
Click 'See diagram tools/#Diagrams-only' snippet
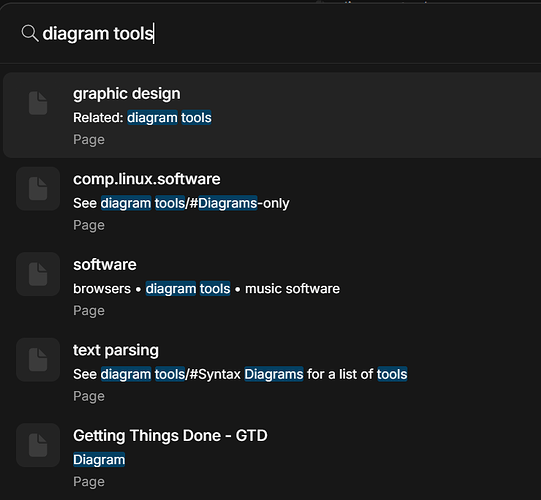pyautogui.click(x=181, y=203)
